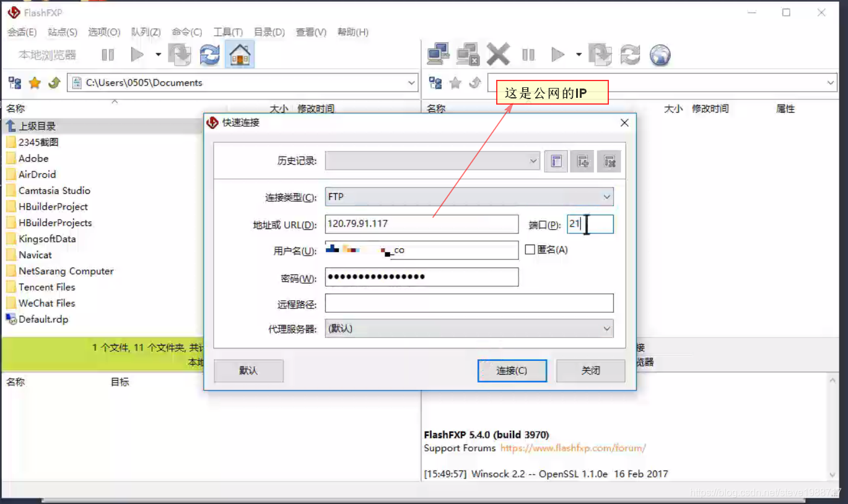The image size is (848, 504).
Task: Open the 命令(C) menu
Action: click(187, 32)
